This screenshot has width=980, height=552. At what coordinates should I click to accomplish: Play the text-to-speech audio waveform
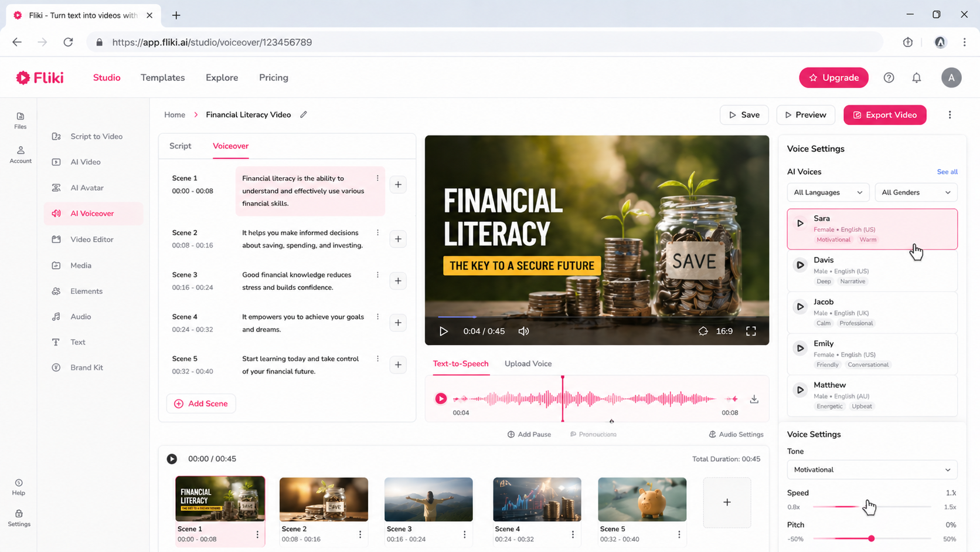[x=441, y=399]
